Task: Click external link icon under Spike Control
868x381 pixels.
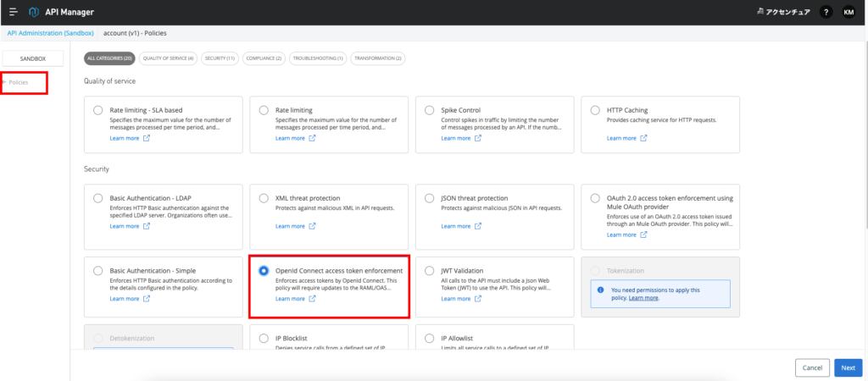Action: [x=477, y=138]
